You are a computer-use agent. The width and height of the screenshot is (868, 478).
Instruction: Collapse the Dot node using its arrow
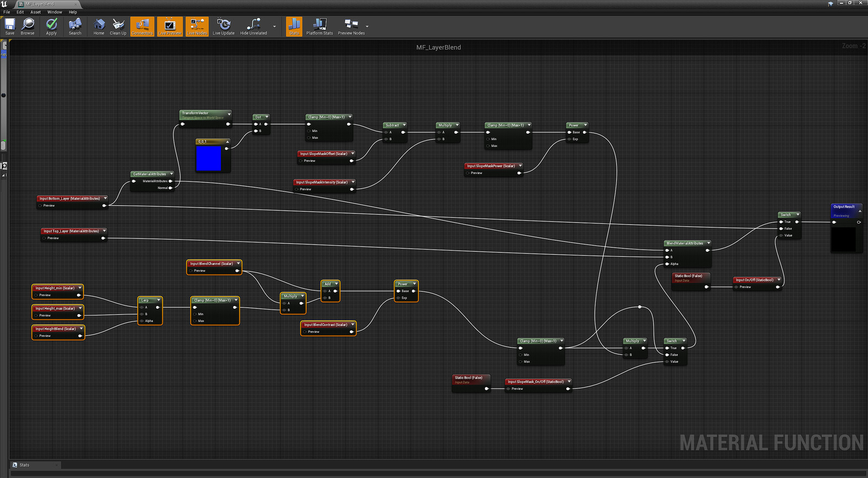coord(266,117)
